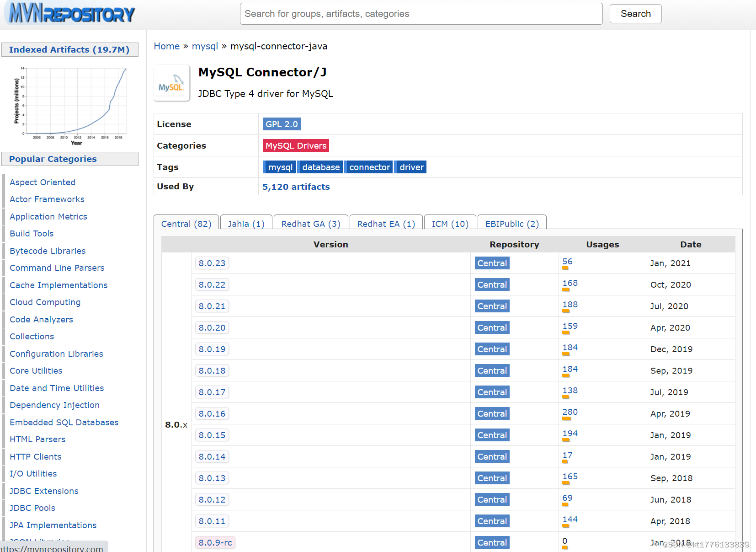Open the JDBC Pools category

point(32,508)
